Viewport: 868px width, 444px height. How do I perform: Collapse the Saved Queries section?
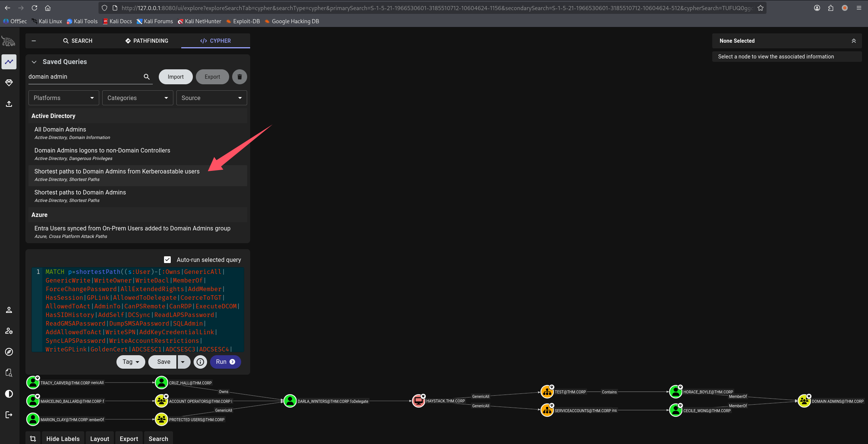click(34, 62)
